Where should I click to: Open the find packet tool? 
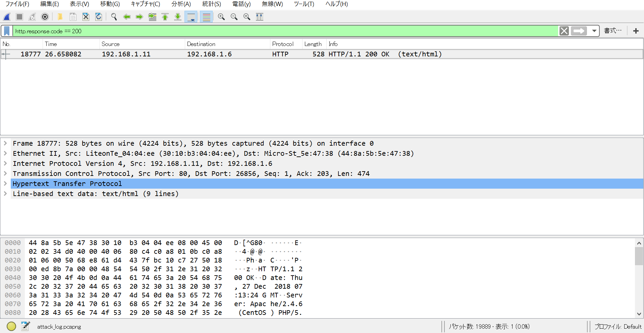[114, 17]
